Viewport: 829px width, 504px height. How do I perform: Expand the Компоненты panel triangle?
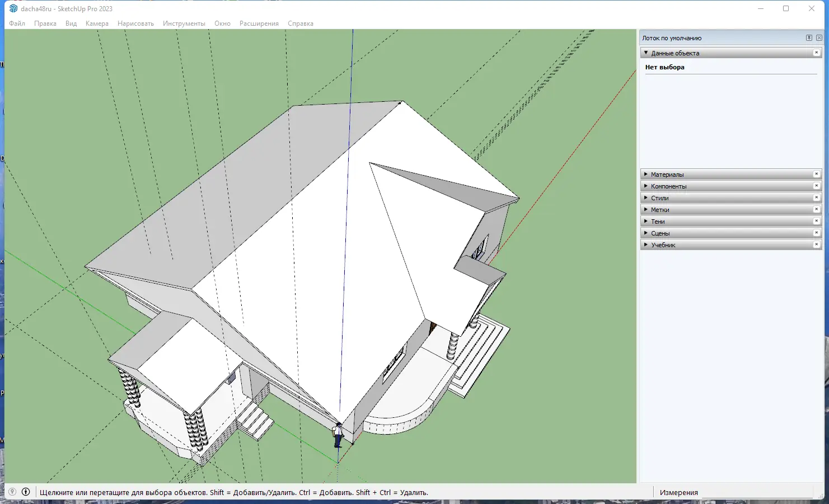click(646, 186)
